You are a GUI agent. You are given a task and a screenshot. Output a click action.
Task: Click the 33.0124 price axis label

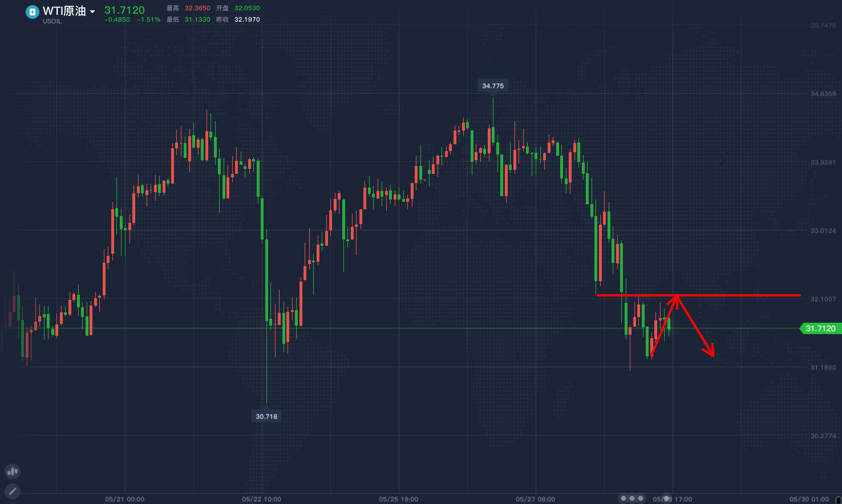pos(823,231)
